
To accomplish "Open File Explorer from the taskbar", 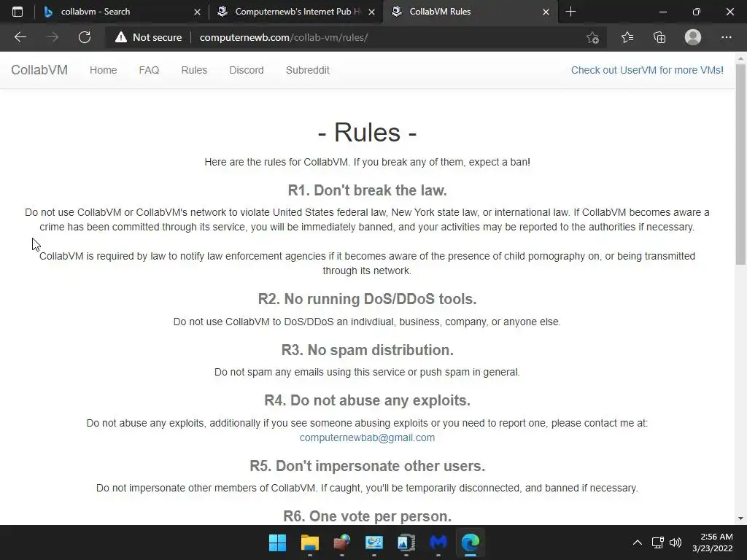I will (x=309, y=542).
